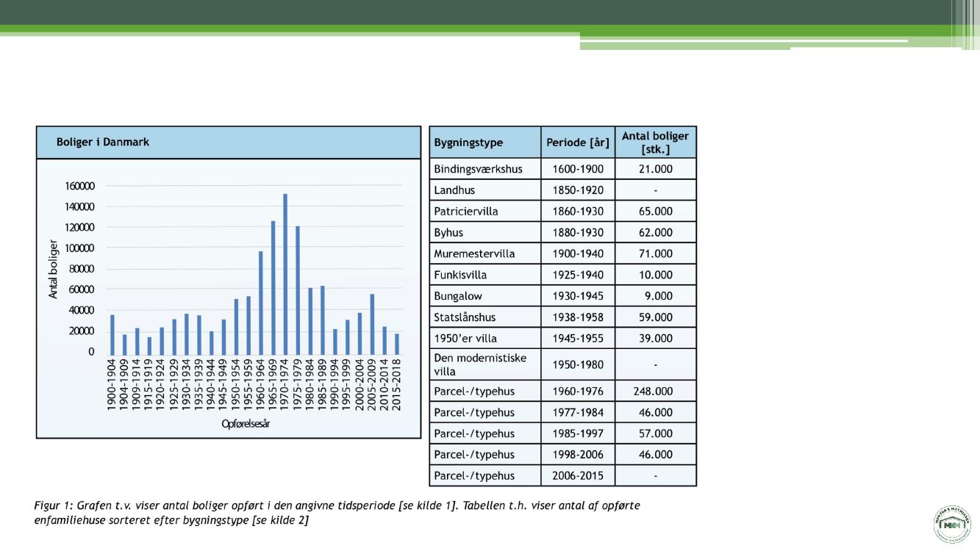Select "Parcel-/typehus" in the 1960-1976 row
Viewport: 980px width, 551px height.
[485, 392]
